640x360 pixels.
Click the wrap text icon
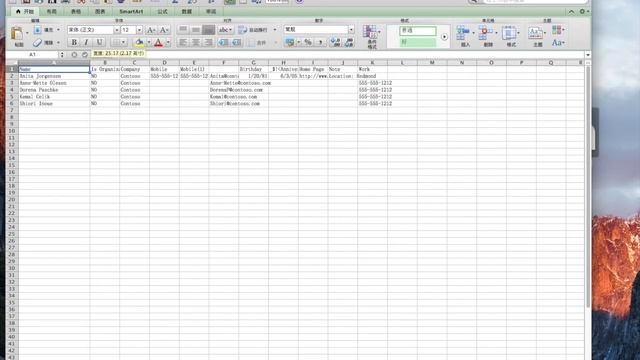pos(242,30)
